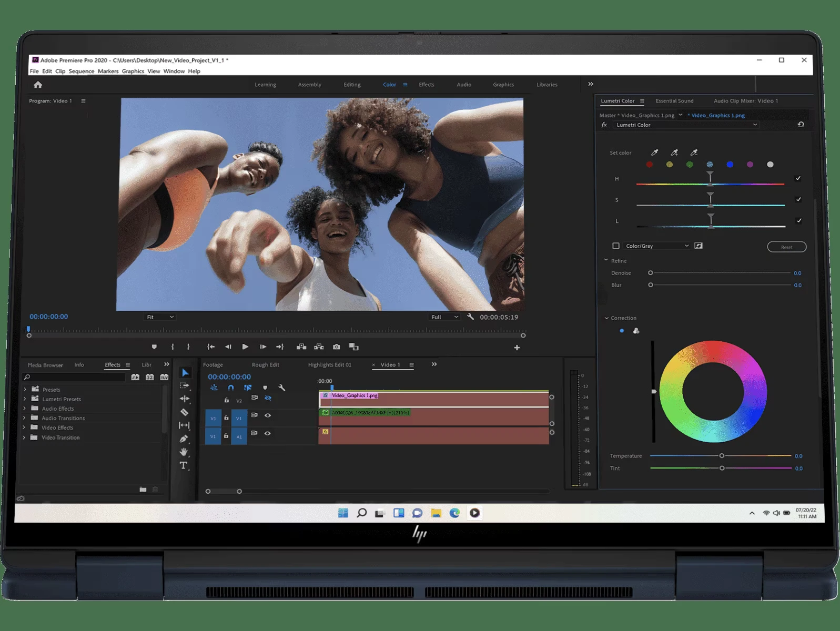Open the Color/Gray dropdown
The height and width of the screenshot is (631, 840).
(x=656, y=246)
